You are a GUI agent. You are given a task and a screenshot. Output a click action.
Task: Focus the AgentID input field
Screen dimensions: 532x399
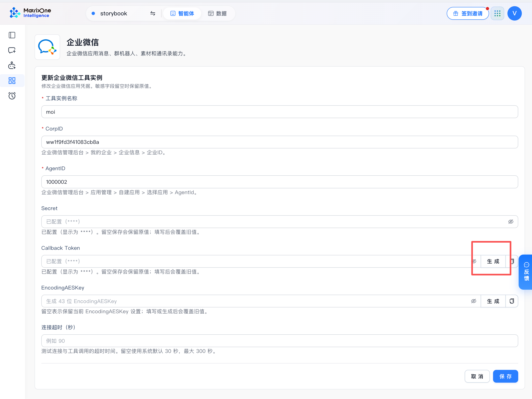[x=279, y=182]
